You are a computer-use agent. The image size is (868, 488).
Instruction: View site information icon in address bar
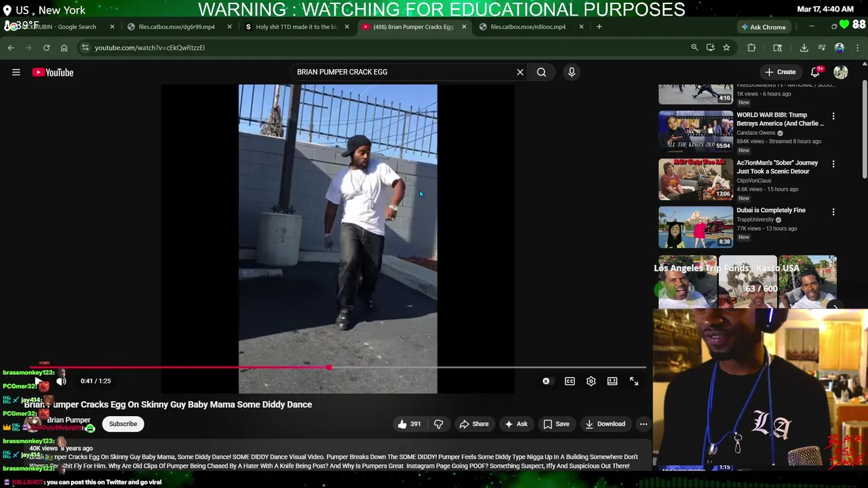click(85, 47)
